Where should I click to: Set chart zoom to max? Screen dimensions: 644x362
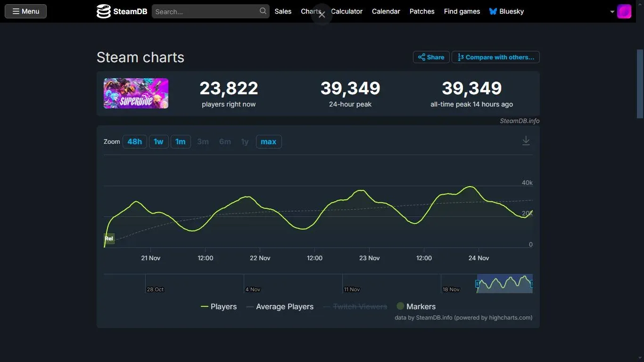[x=269, y=141]
